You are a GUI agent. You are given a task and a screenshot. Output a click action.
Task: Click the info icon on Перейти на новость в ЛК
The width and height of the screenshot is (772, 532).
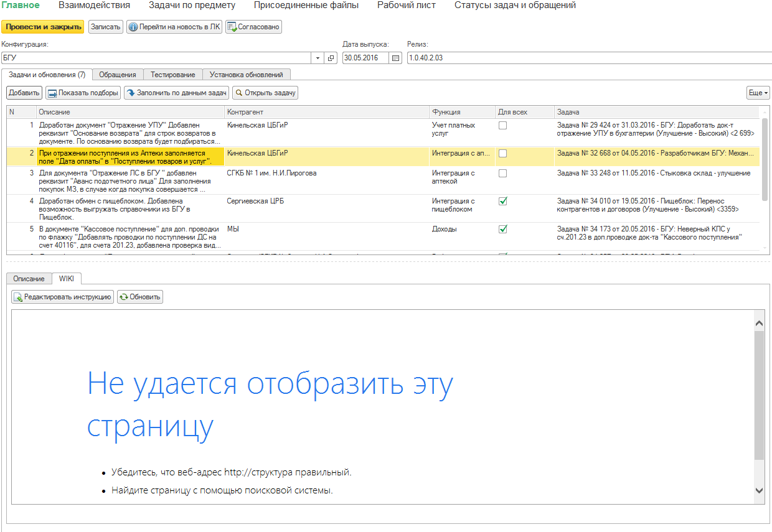click(x=134, y=27)
